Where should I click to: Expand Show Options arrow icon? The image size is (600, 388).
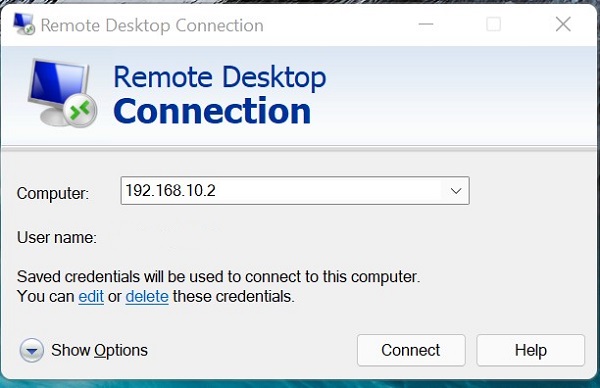point(32,350)
